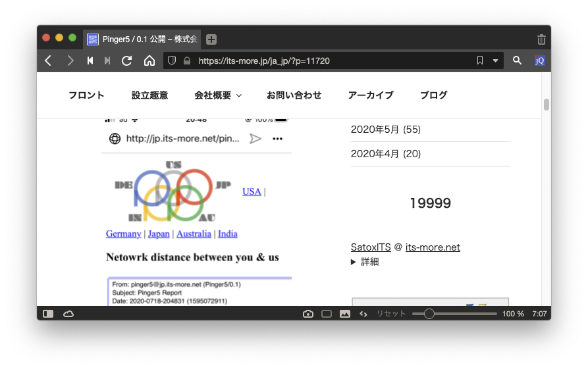Toggle image loading in the status bar
The image size is (588, 369).
pyautogui.click(x=344, y=314)
